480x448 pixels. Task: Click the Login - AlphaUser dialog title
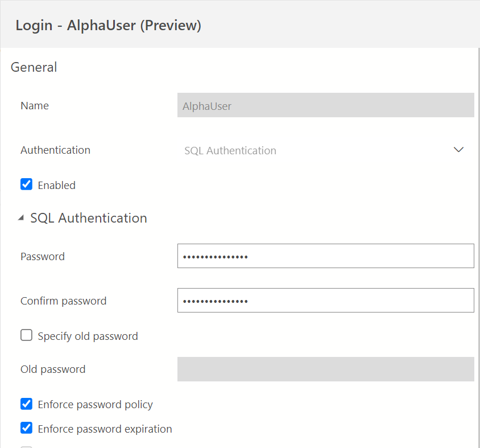point(108,26)
